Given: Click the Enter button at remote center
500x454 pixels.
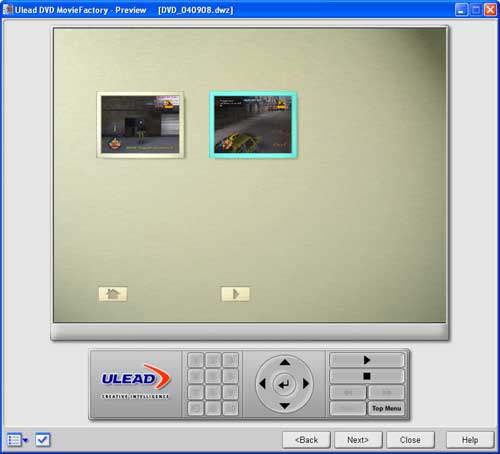Looking at the screenshot, I should (x=284, y=384).
